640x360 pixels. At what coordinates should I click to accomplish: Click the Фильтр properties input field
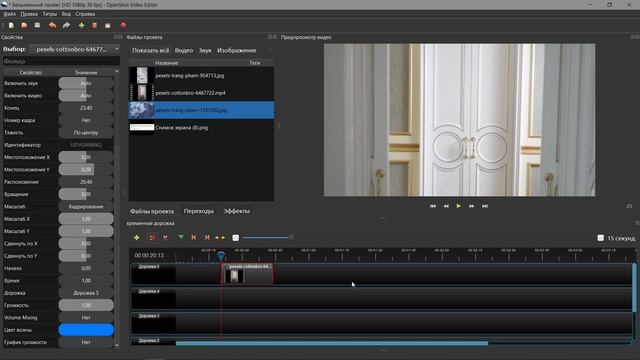tap(61, 61)
